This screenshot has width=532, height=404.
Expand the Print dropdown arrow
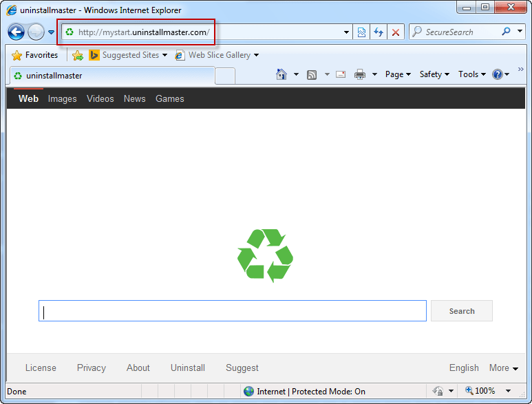[x=374, y=74]
